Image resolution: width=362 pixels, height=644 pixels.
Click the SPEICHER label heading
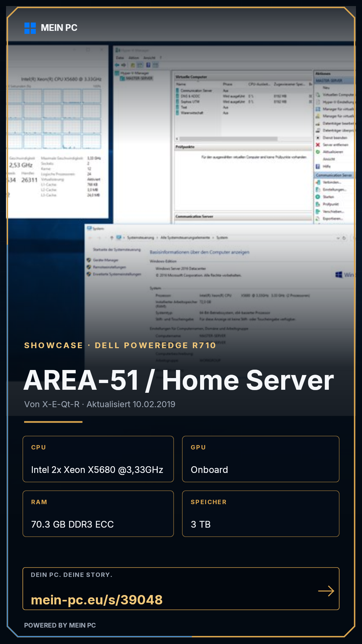pyautogui.click(x=208, y=502)
